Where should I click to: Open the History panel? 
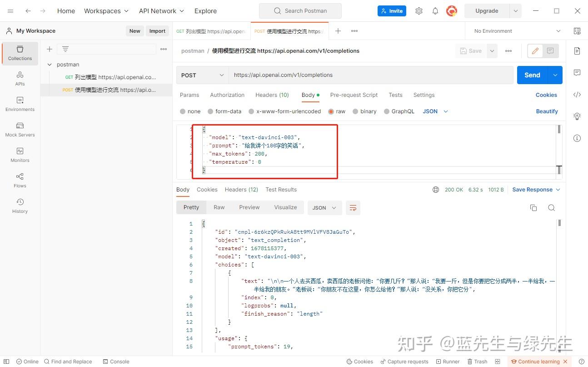pos(20,206)
